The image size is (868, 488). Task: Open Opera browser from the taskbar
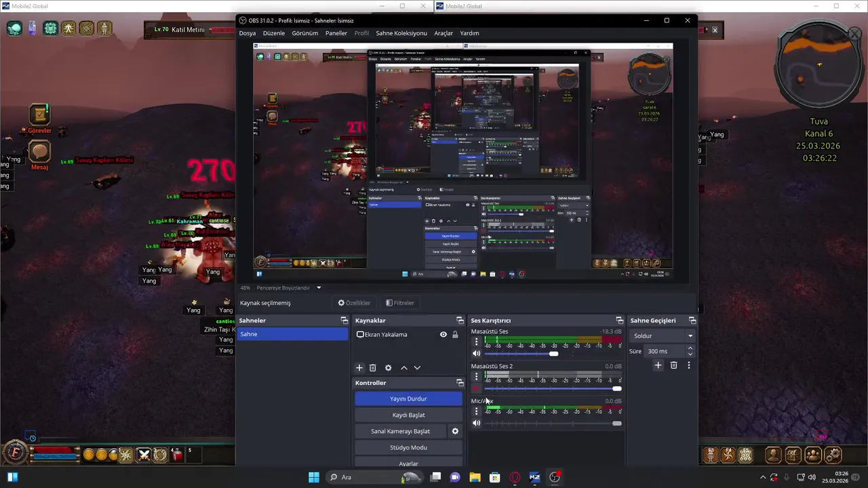(x=515, y=477)
